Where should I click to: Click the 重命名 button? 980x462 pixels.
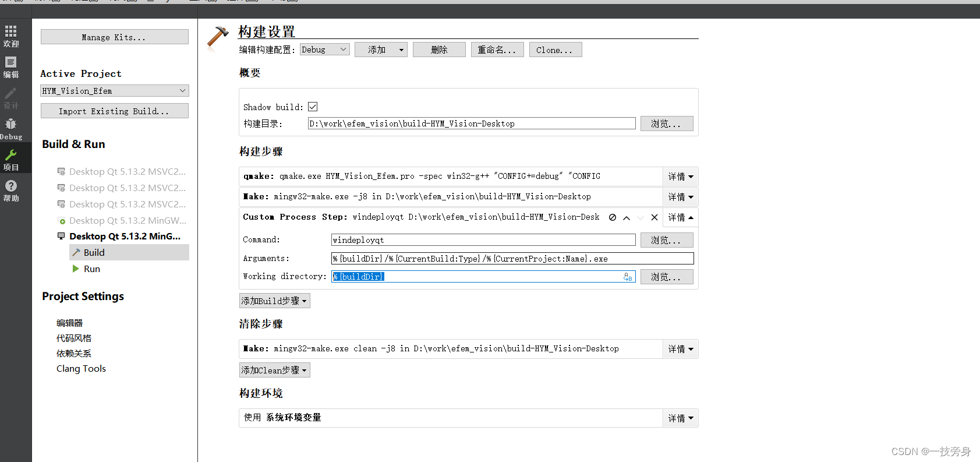pos(497,50)
